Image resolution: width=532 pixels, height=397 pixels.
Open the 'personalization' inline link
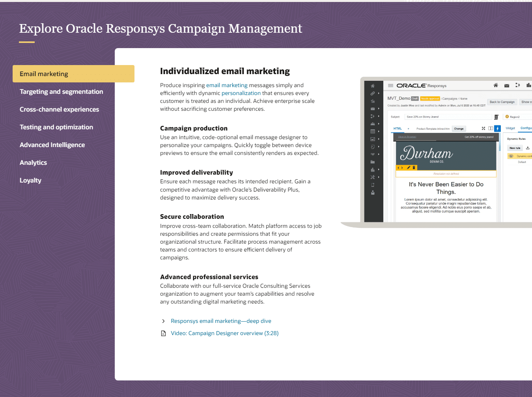click(241, 93)
